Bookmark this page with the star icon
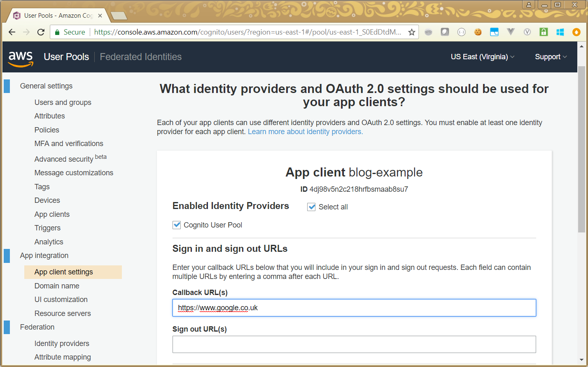The height and width of the screenshot is (367, 588). pos(411,32)
